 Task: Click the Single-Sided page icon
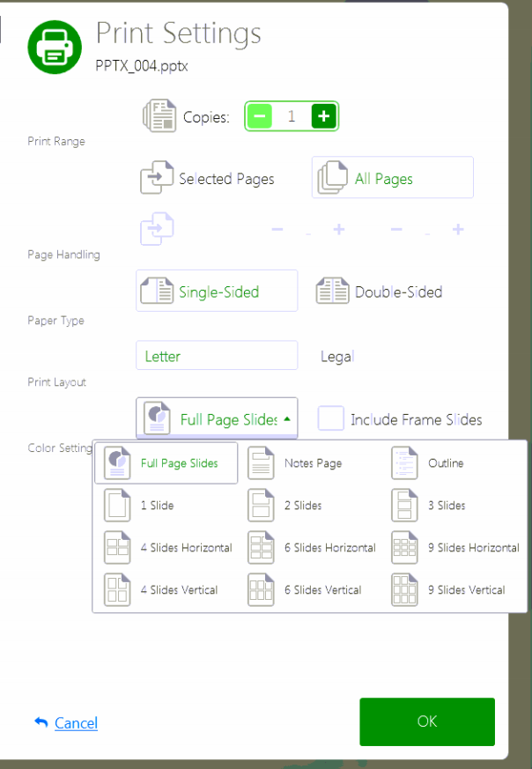157,291
